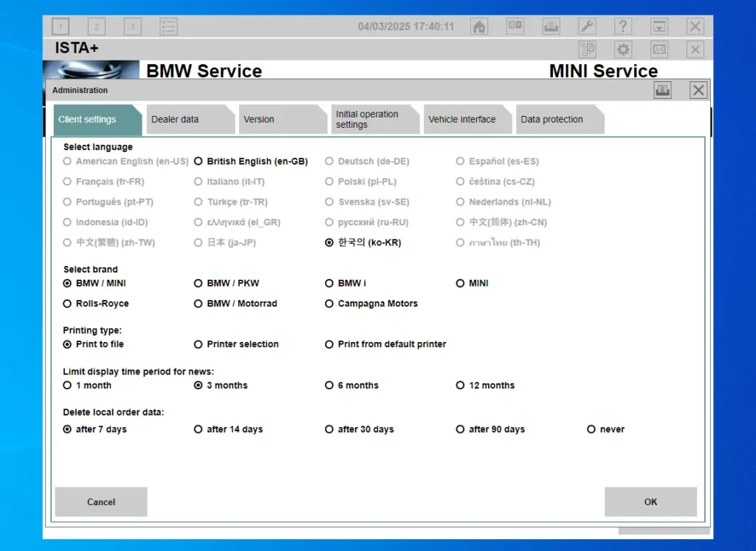The height and width of the screenshot is (551, 756).
Task: Close the Administration dialog
Action: (x=698, y=90)
